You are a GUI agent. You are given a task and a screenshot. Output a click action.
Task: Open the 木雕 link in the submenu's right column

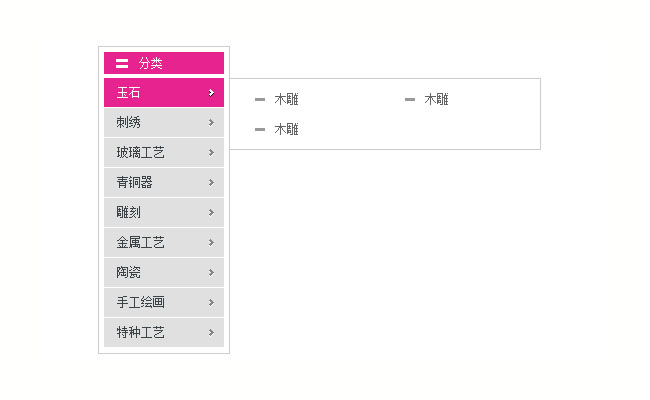pos(436,99)
